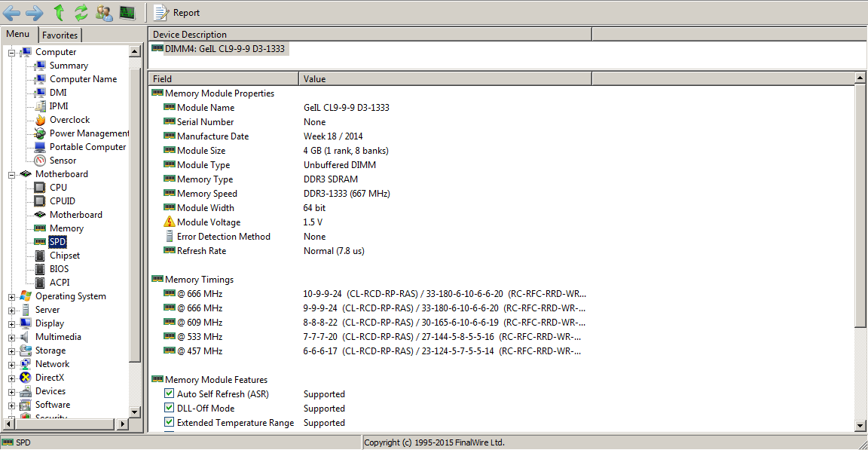Click the tree panel horizontal scrollbar

[68, 424]
